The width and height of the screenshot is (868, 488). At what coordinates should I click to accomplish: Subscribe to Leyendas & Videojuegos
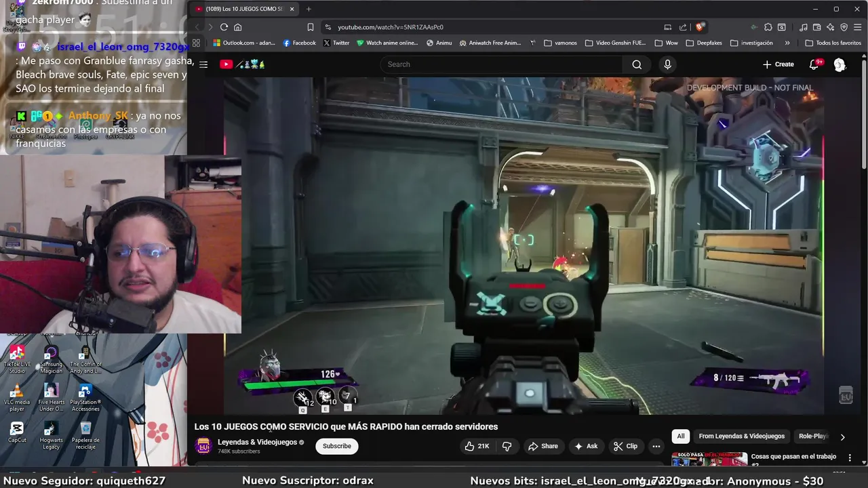[x=337, y=446]
